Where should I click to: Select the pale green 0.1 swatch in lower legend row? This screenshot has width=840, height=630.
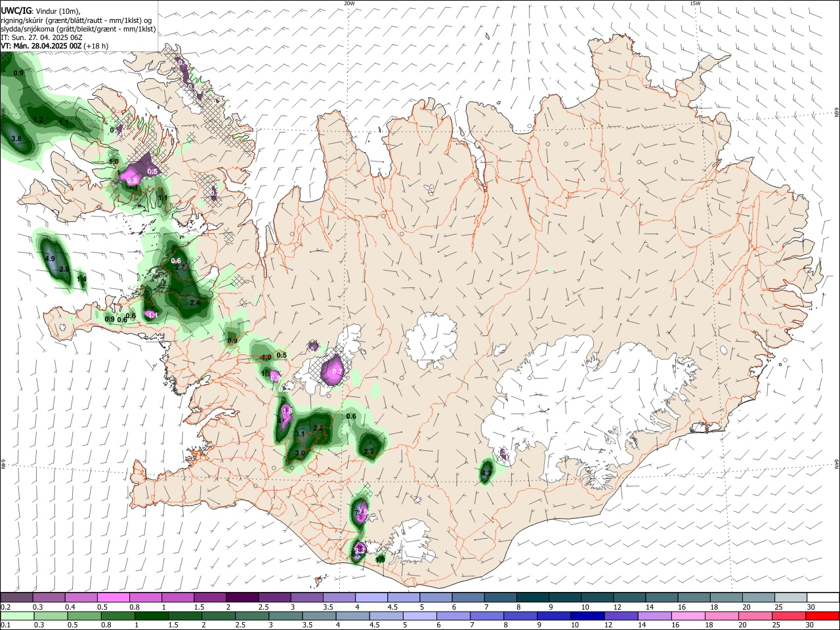(17, 616)
